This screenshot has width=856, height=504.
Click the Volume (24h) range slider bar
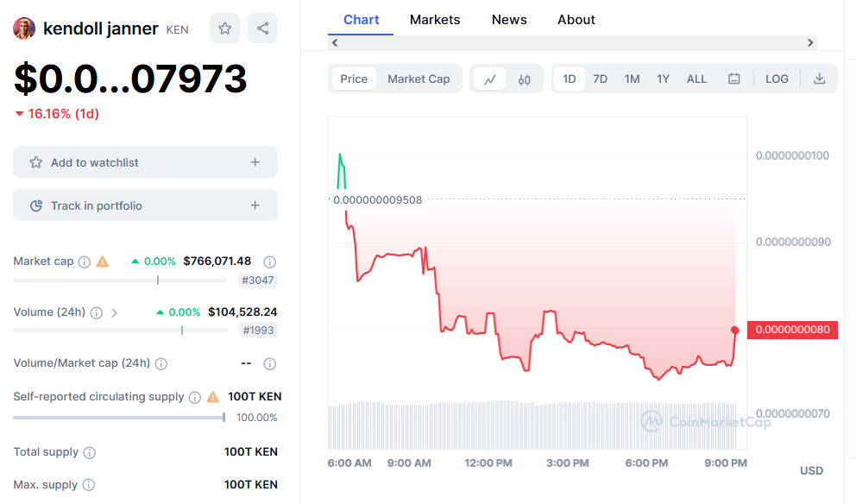pyautogui.click(x=120, y=331)
